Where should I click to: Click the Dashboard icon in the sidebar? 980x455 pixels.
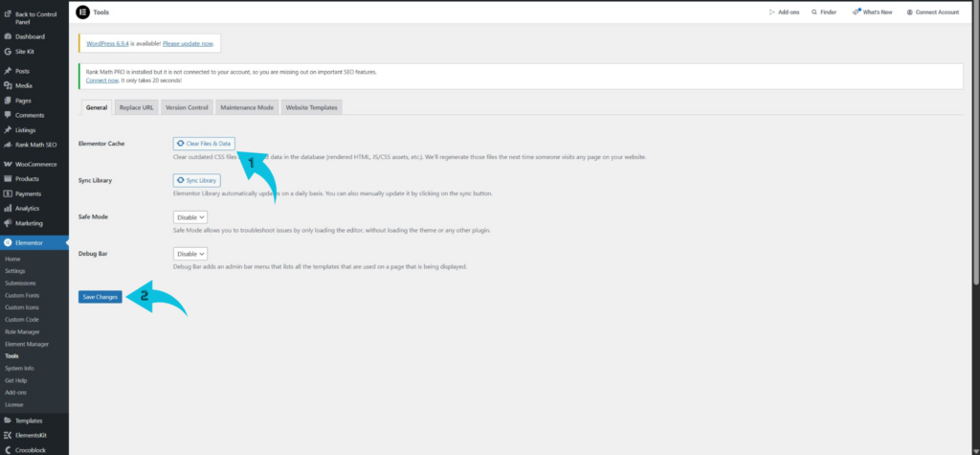tap(8, 37)
